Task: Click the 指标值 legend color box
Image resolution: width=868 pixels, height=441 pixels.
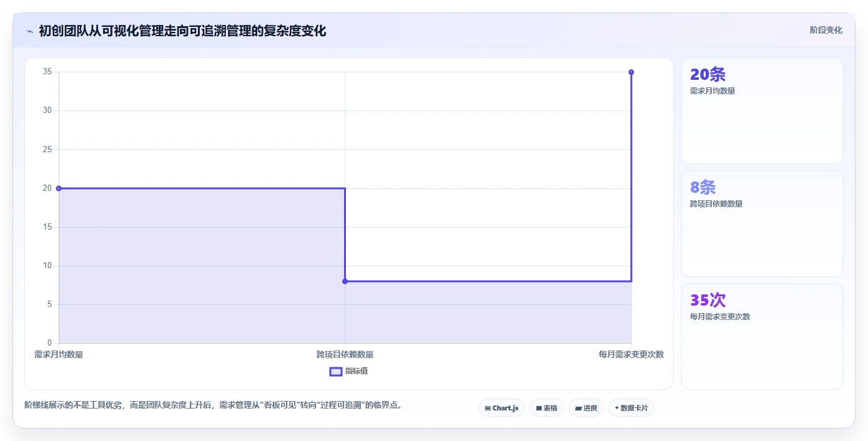Action: pyautogui.click(x=336, y=372)
